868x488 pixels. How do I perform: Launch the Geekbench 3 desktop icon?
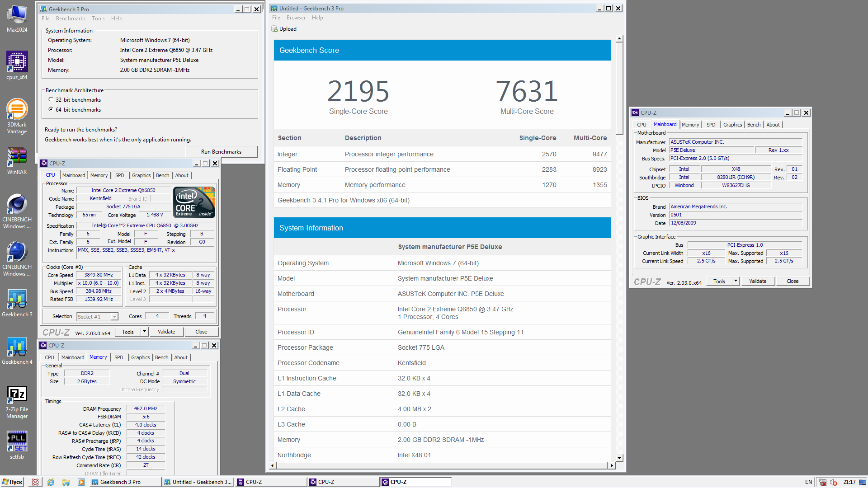[x=17, y=303]
